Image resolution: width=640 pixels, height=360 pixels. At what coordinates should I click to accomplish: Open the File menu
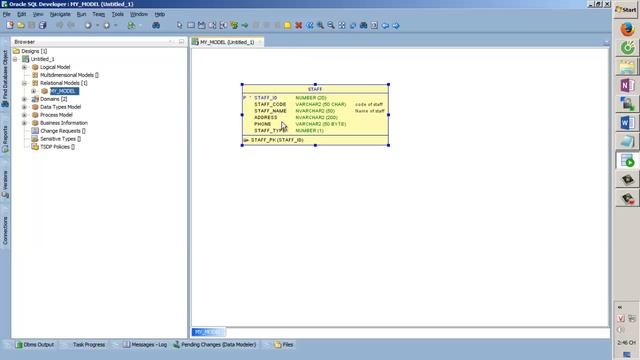[x=7, y=14]
